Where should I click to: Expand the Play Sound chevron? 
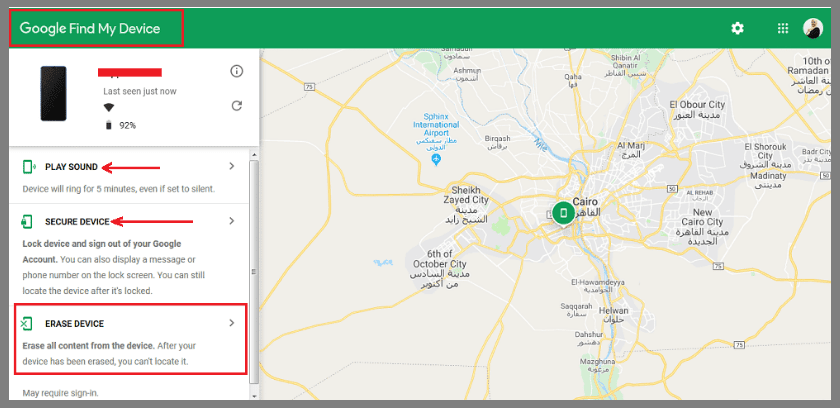[232, 167]
